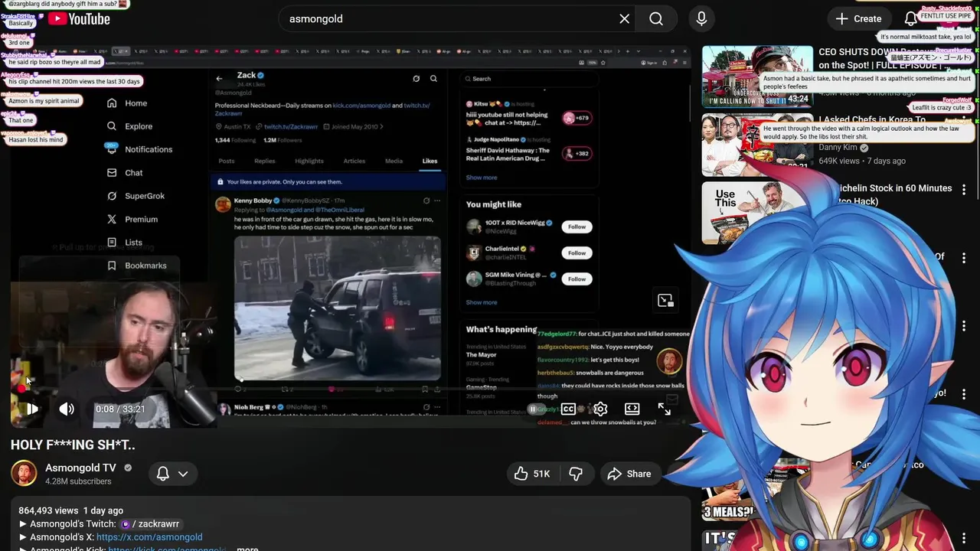980x551 pixels.
Task: Click the magnifier search button
Action: tap(656, 18)
